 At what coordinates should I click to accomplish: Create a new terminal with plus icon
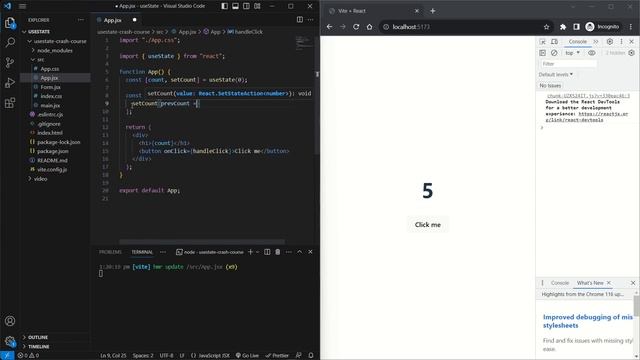pos(251,252)
